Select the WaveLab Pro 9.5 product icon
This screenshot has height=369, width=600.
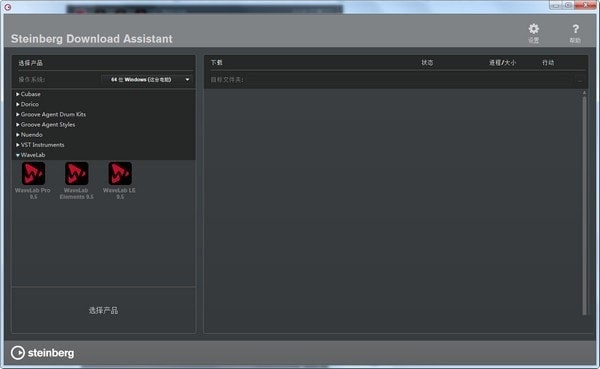pos(33,173)
